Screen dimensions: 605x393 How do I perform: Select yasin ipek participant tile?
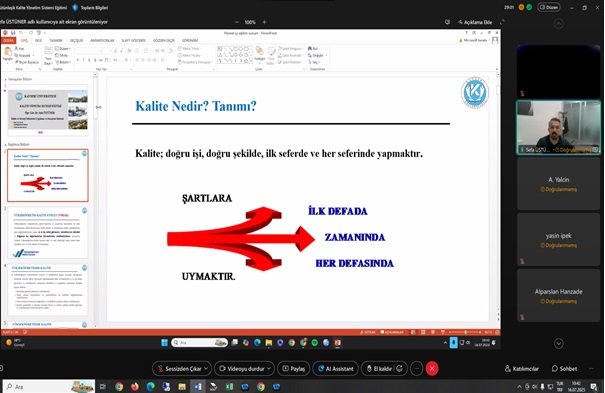(x=558, y=240)
